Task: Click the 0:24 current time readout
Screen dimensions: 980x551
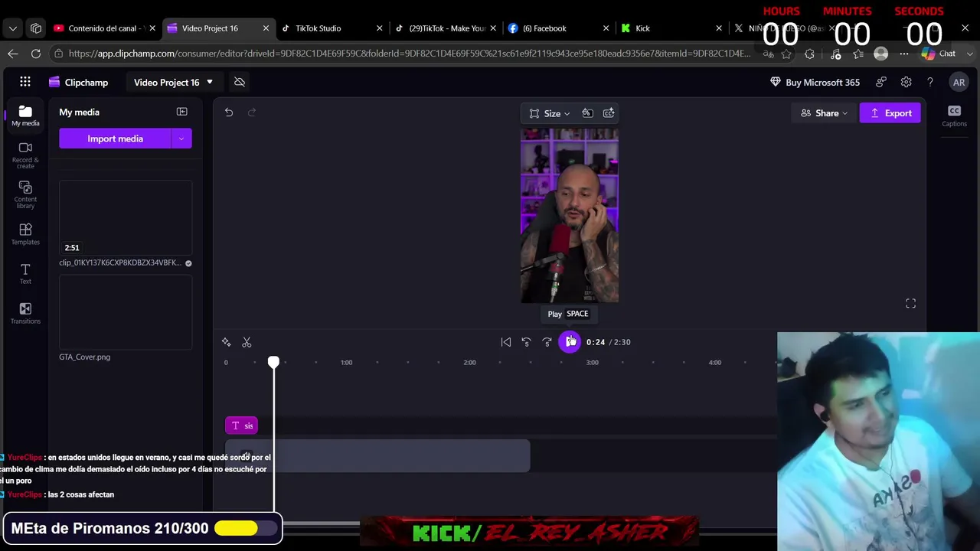Action: (595, 342)
